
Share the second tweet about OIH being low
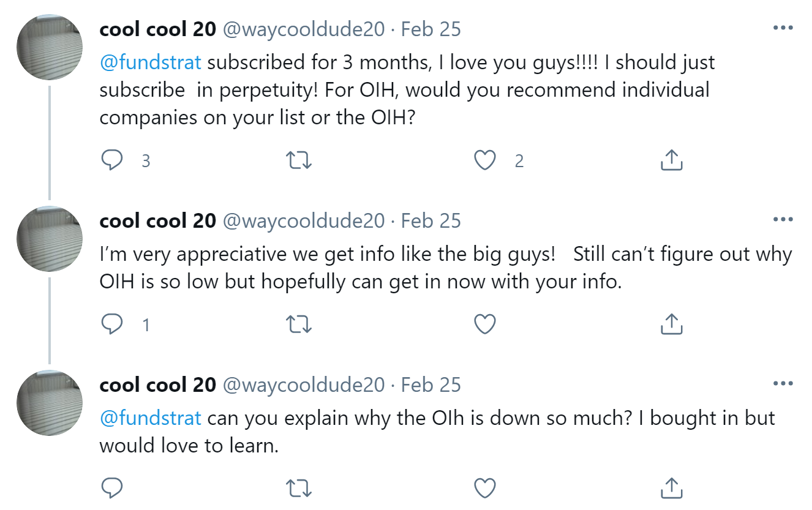tap(672, 323)
